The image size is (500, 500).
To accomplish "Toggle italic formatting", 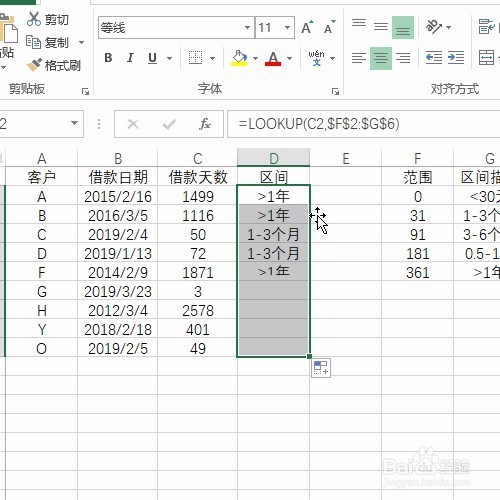I will click(130, 58).
